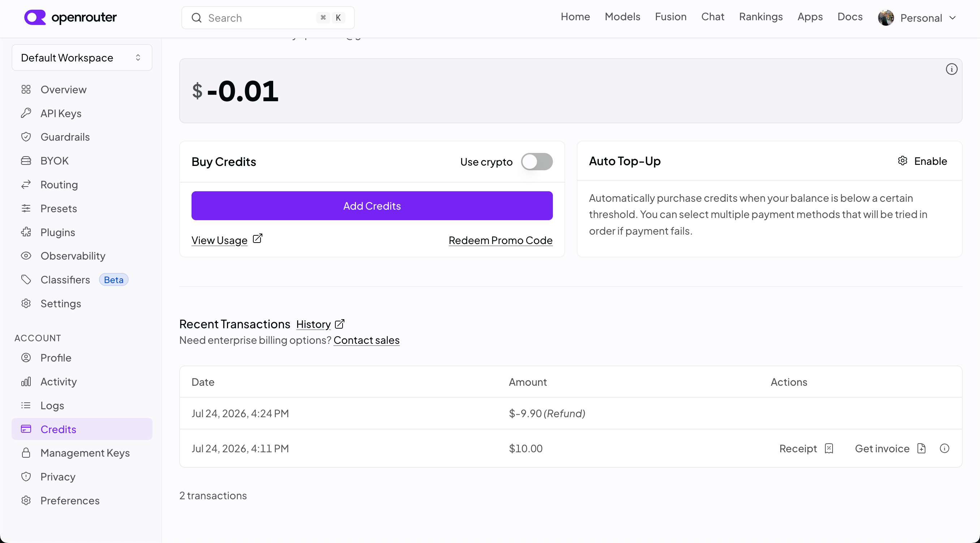Click the Actions column header

pyautogui.click(x=788, y=382)
